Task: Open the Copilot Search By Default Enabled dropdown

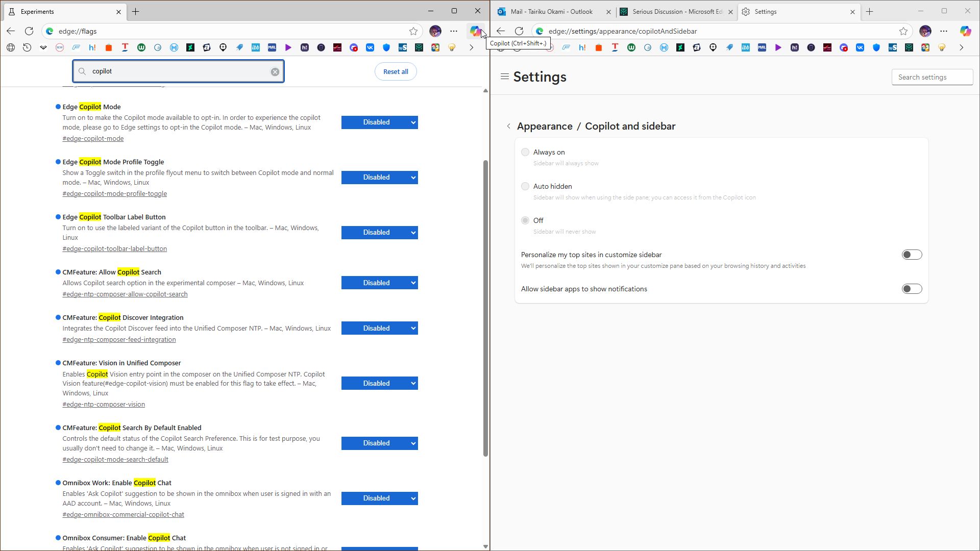Action: pos(380,443)
